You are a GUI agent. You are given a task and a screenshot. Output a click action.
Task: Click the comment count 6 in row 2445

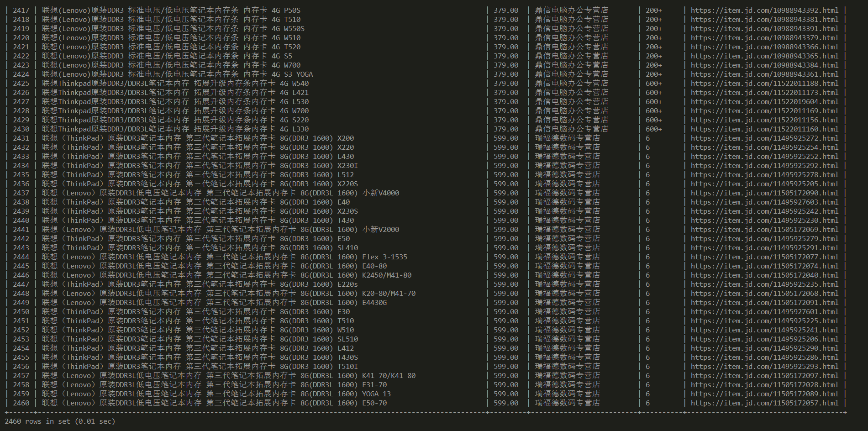647,266
